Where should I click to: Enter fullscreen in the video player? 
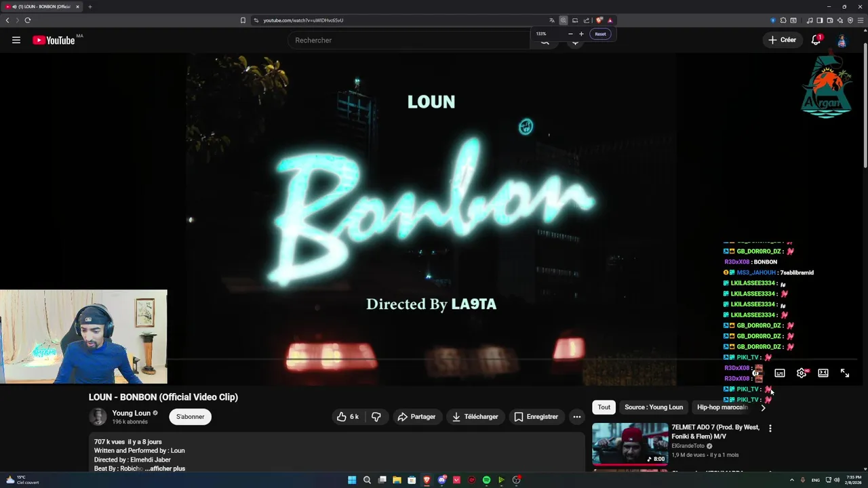(845, 373)
